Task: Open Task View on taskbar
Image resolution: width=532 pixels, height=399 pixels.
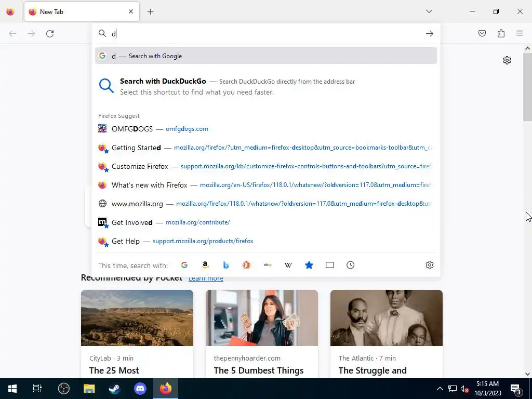Action: (37, 389)
